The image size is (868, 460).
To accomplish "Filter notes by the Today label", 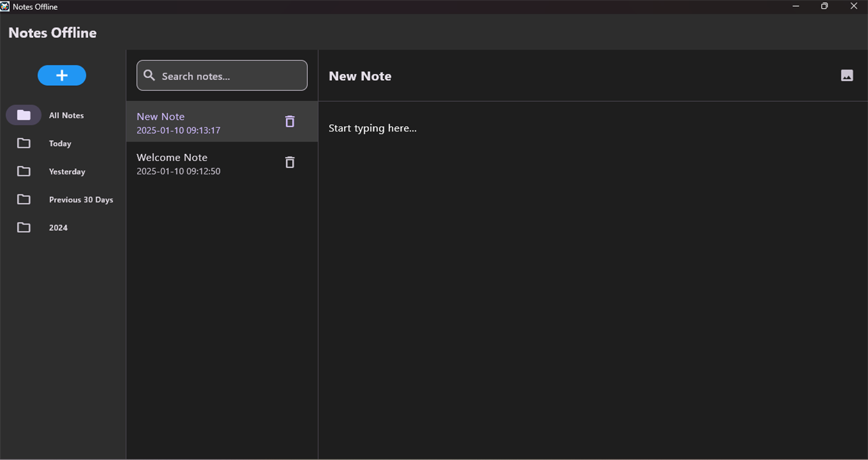I will tap(60, 143).
